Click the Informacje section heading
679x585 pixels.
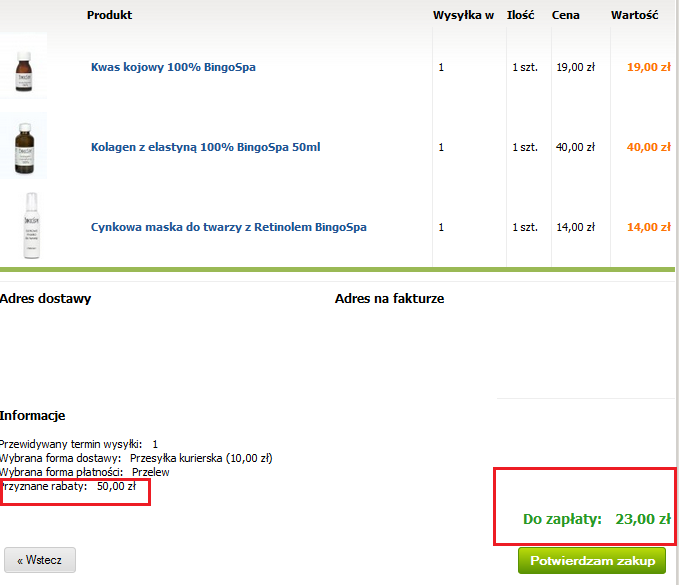(32, 415)
